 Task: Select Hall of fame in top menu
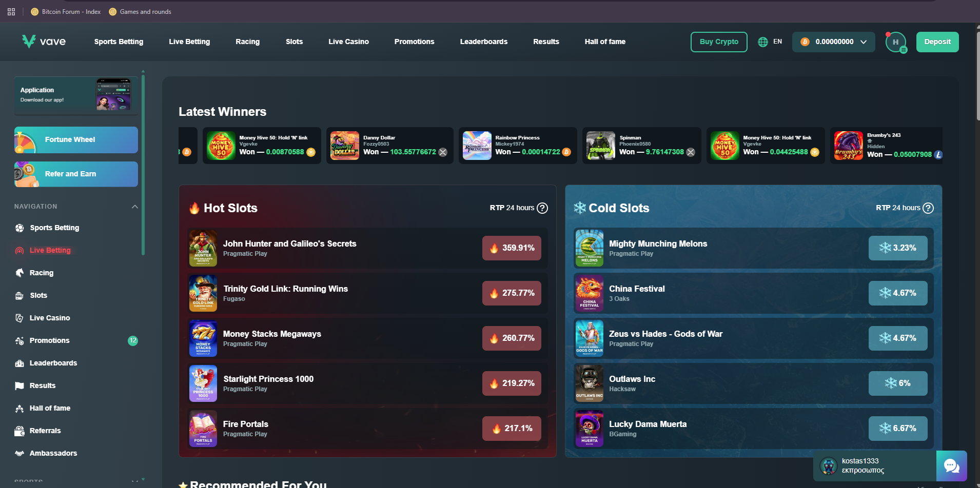pos(605,42)
